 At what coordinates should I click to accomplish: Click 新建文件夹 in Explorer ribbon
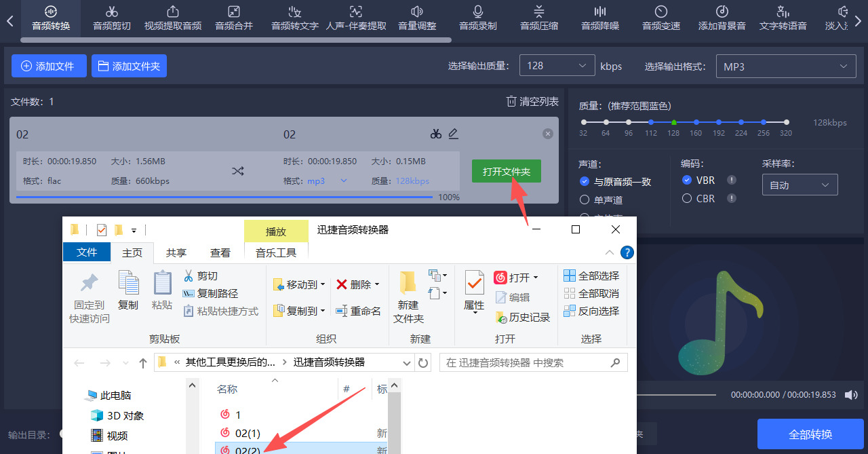click(x=408, y=297)
